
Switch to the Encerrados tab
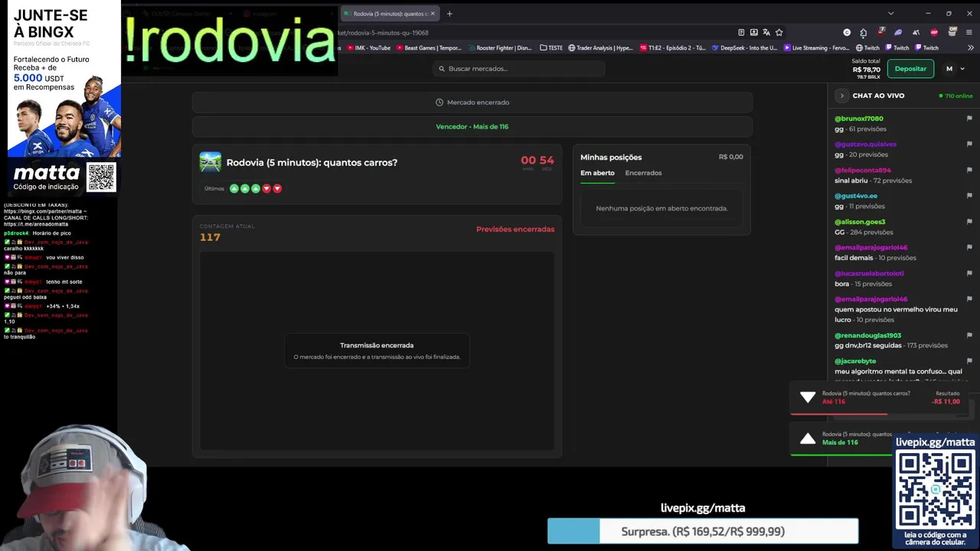pos(643,173)
